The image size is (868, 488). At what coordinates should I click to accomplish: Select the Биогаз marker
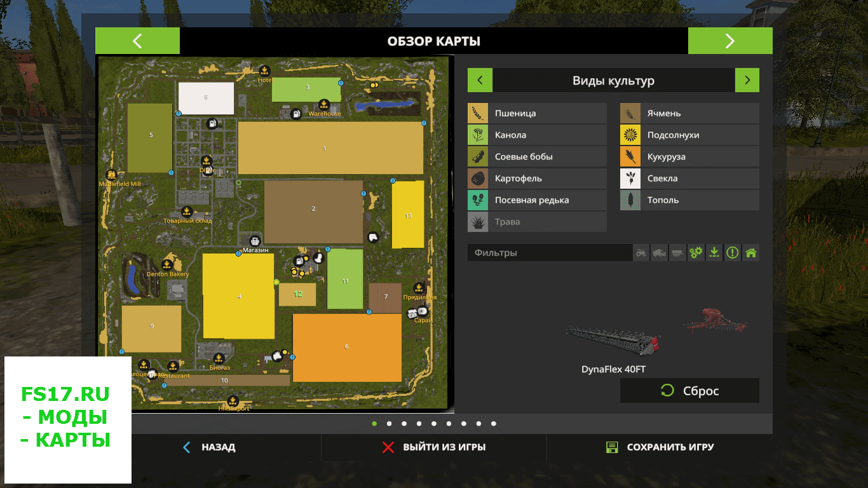point(219,358)
